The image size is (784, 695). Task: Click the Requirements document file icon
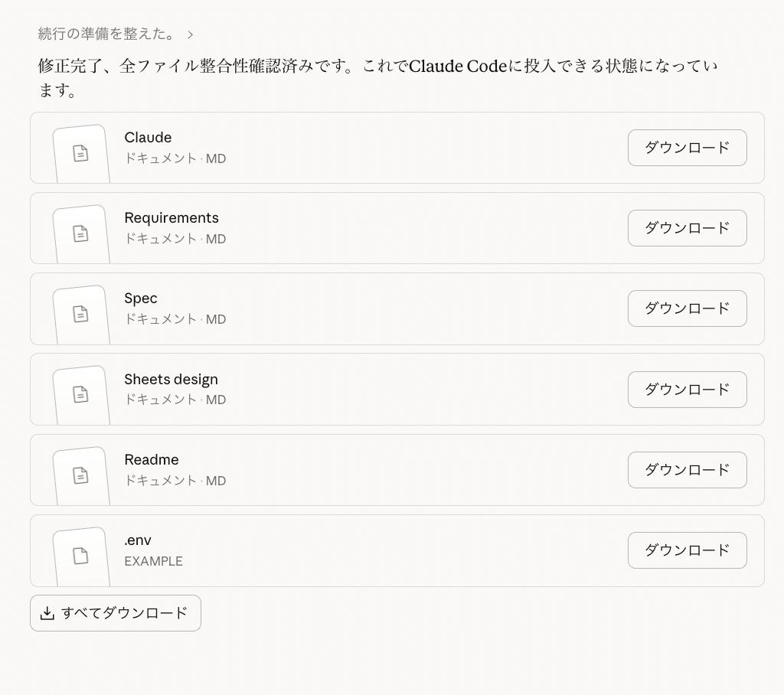(x=80, y=233)
